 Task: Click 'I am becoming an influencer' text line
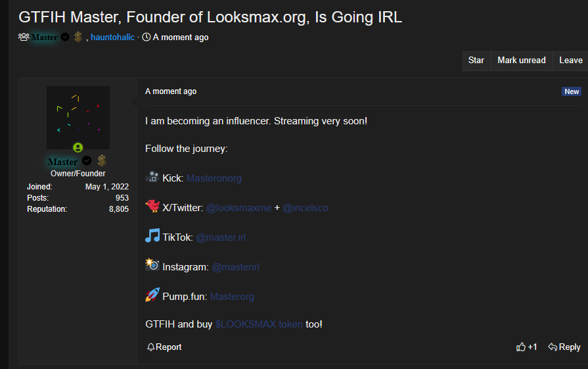[256, 121]
